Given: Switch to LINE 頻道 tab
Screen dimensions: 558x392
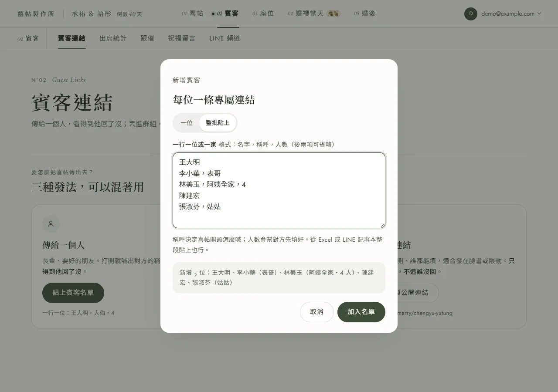Looking at the screenshot, I should [x=225, y=38].
